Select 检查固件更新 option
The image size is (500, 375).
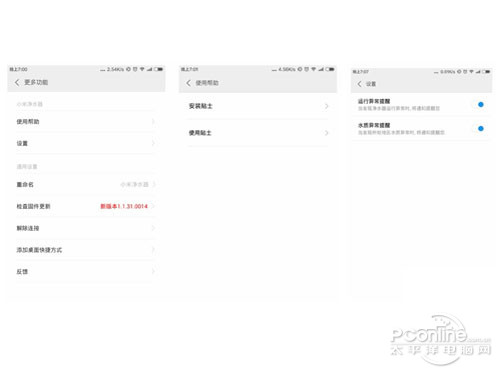pos(86,206)
